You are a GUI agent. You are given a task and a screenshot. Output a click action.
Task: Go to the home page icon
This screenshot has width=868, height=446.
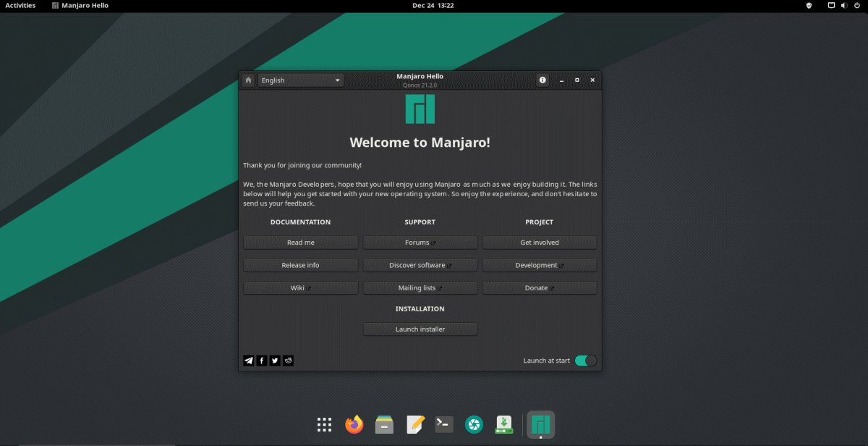(x=248, y=80)
